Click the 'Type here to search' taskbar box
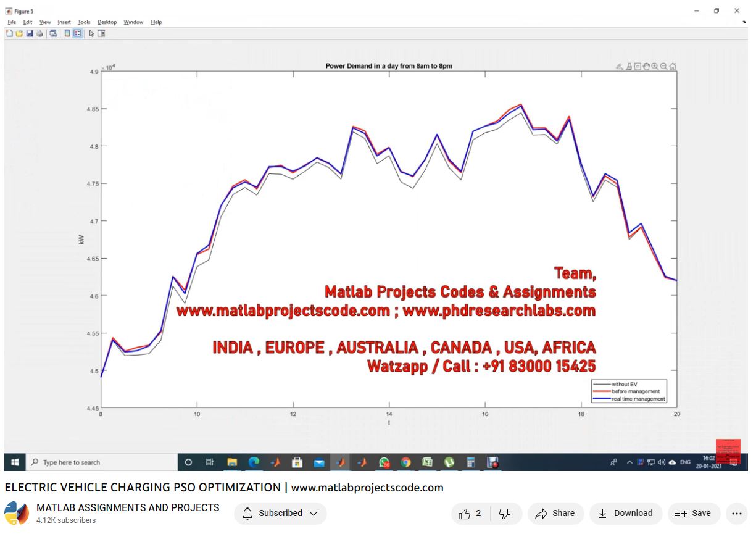 point(102,462)
